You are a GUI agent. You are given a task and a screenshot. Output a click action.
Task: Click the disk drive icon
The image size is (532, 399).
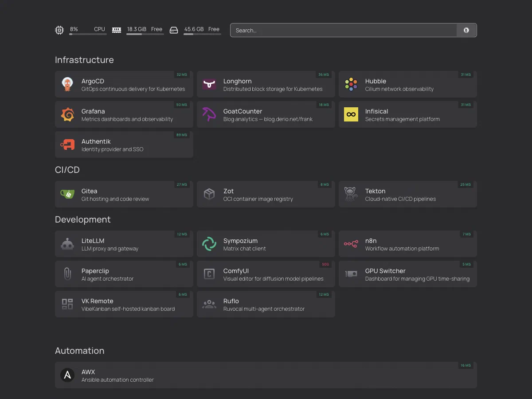click(x=174, y=30)
